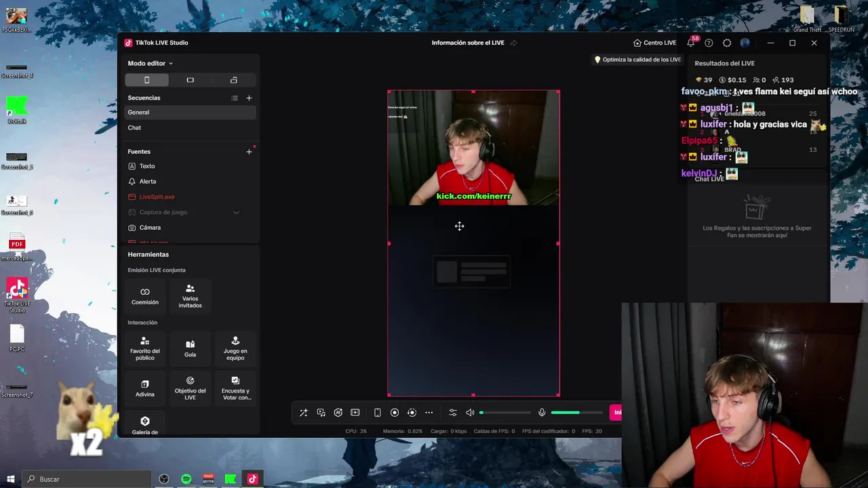Edit Información sobre el LIVE title
This screenshot has width=868, height=488.
468,43
